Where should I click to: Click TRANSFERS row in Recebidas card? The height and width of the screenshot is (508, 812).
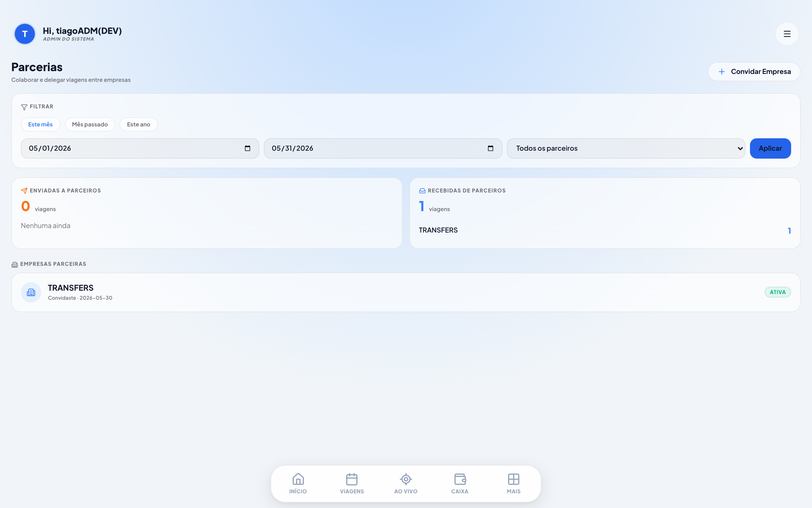[x=605, y=231]
